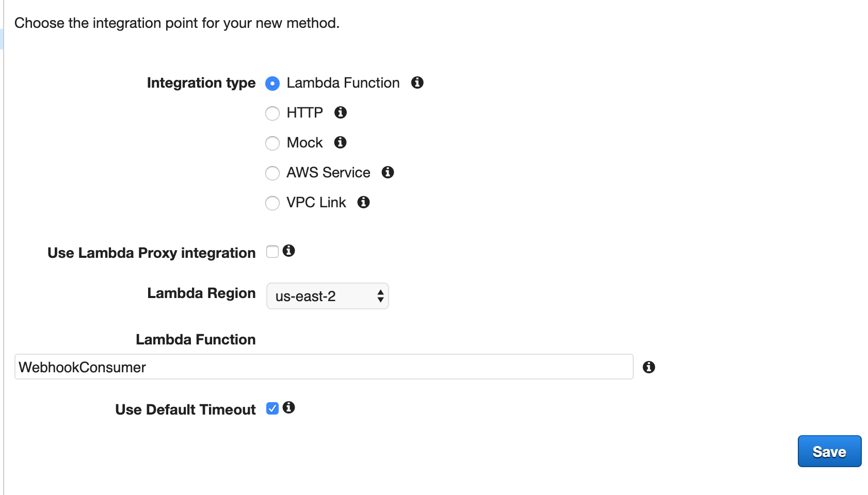The image size is (868, 495).
Task: Click info icon beside Lambda Function radio
Action: tap(417, 82)
